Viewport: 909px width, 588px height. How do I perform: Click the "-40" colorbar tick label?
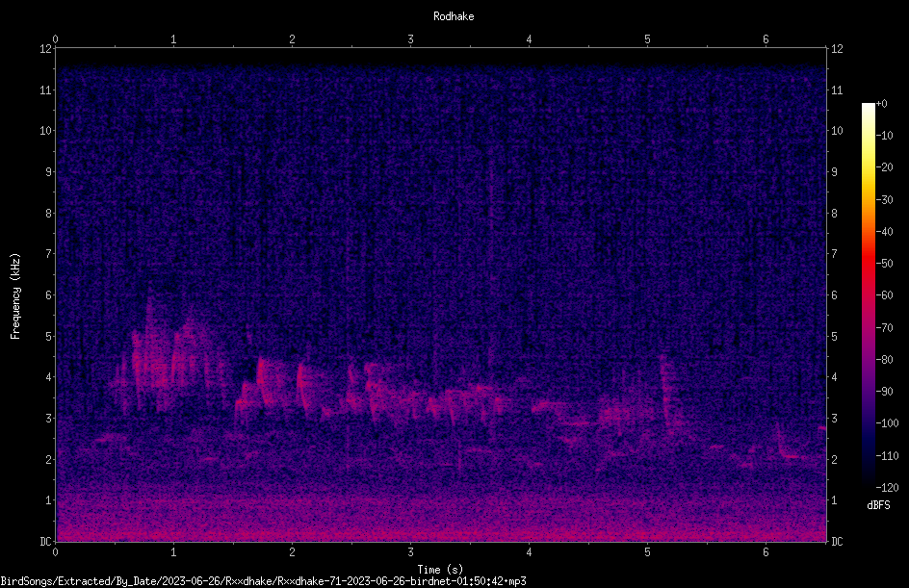(x=884, y=232)
